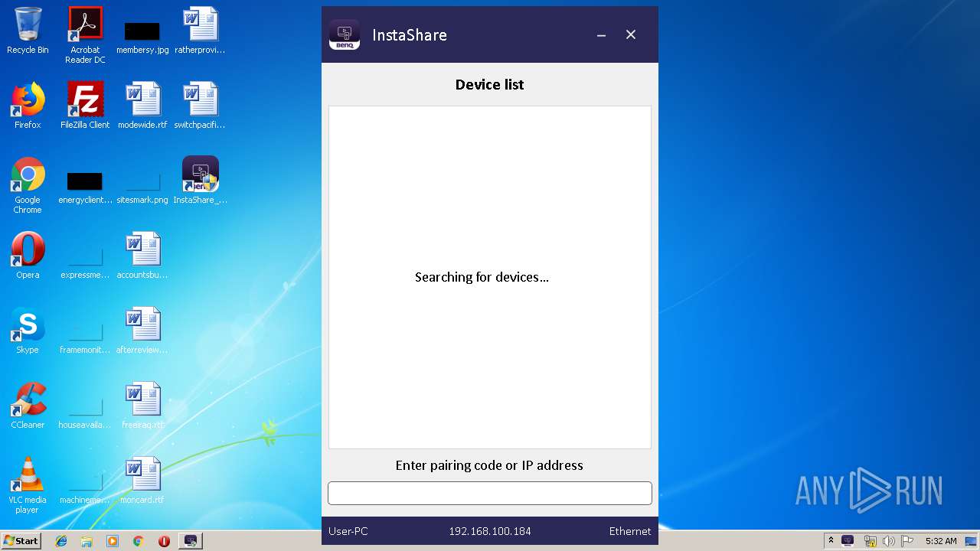The width and height of the screenshot is (980, 551).
Task: Select the FileZilla Client shortcut
Action: tap(85, 106)
